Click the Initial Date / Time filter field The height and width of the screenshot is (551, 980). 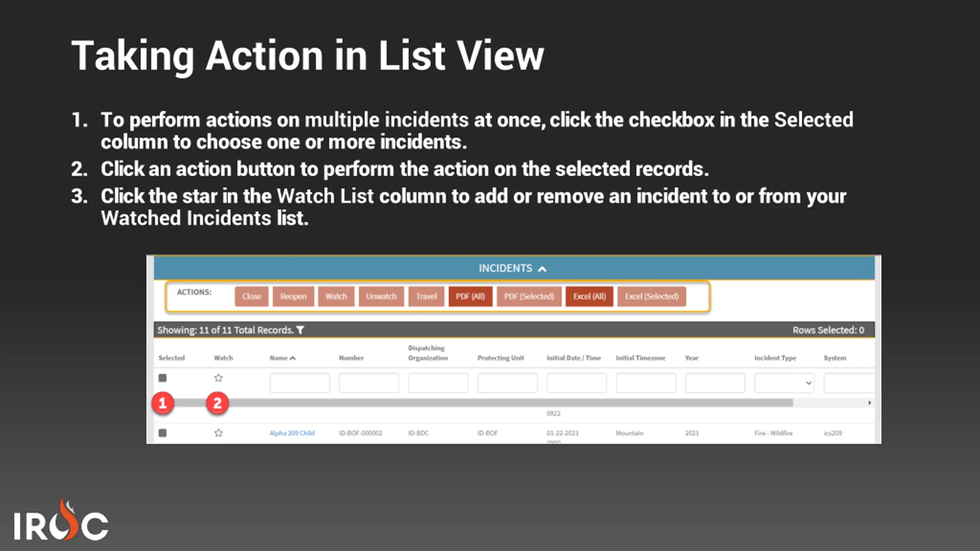577,383
